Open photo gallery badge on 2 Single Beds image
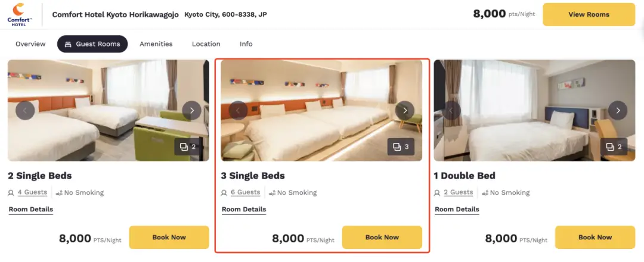Screen dimensions: 644x262 click(188, 146)
